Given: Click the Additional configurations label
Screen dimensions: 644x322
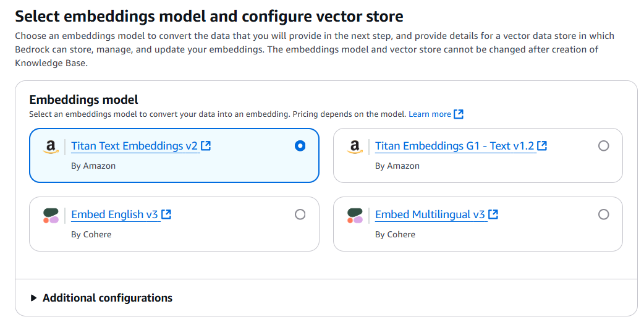Looking at the screenshot, I should (108, 298).
